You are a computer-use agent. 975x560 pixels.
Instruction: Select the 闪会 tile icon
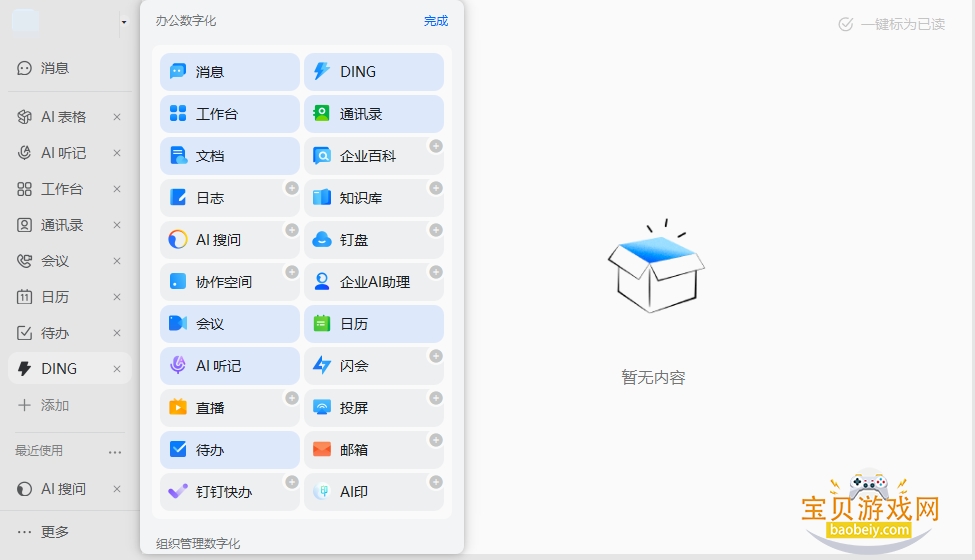click(321, 365)
